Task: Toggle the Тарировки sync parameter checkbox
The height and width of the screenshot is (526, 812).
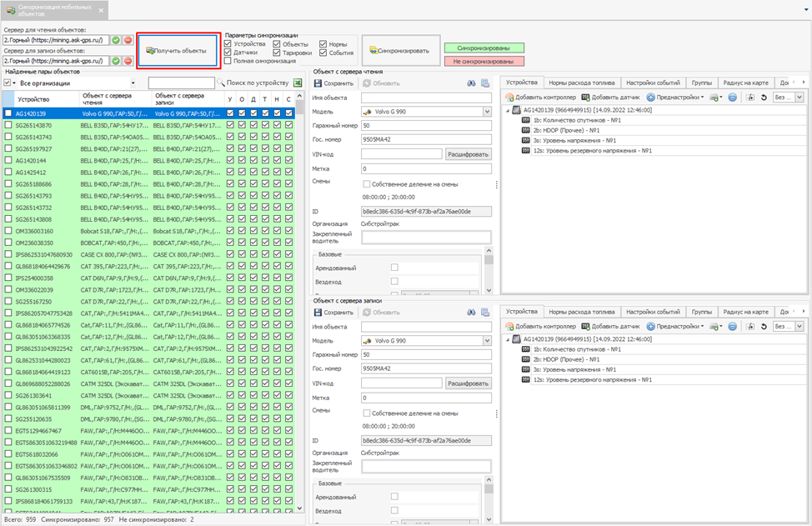Action: [277, 53]
